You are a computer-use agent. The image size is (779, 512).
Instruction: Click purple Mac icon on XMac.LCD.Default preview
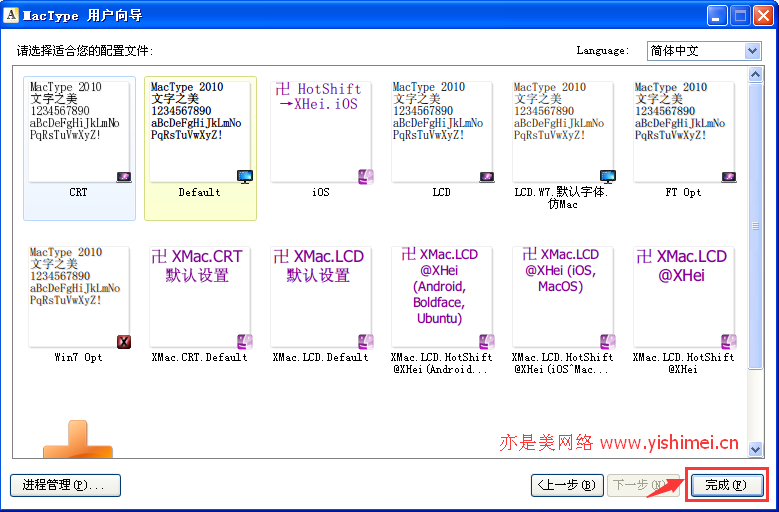click(x=366, y=342)
